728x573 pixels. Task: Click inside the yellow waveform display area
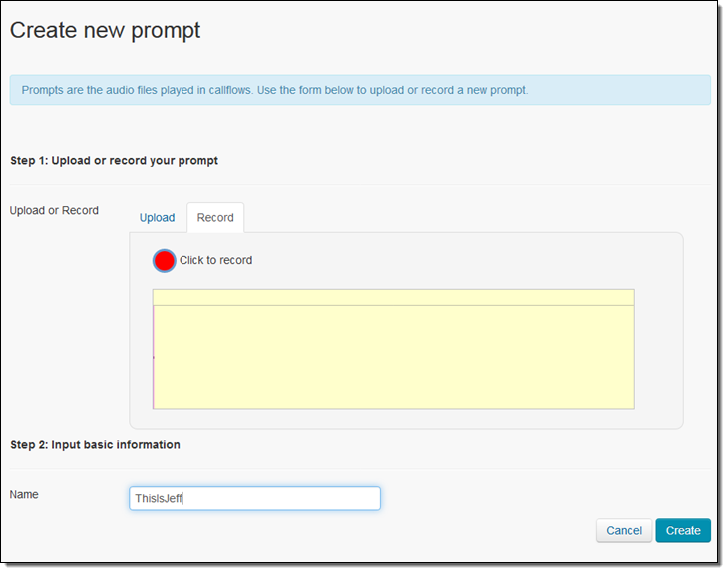pos(394,357)
